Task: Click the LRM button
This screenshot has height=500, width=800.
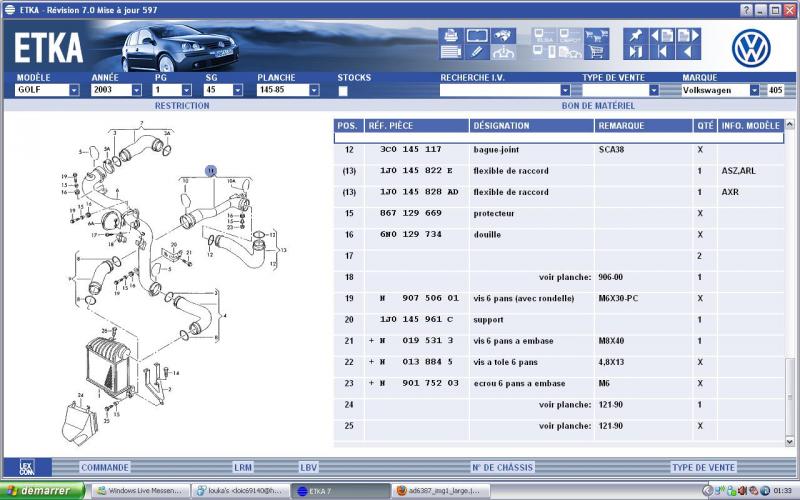Action: pos(243,467)
